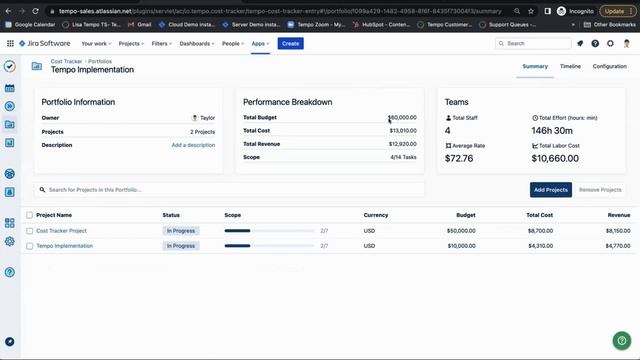Switch to the Timeline tab

(x=570, y=66)
